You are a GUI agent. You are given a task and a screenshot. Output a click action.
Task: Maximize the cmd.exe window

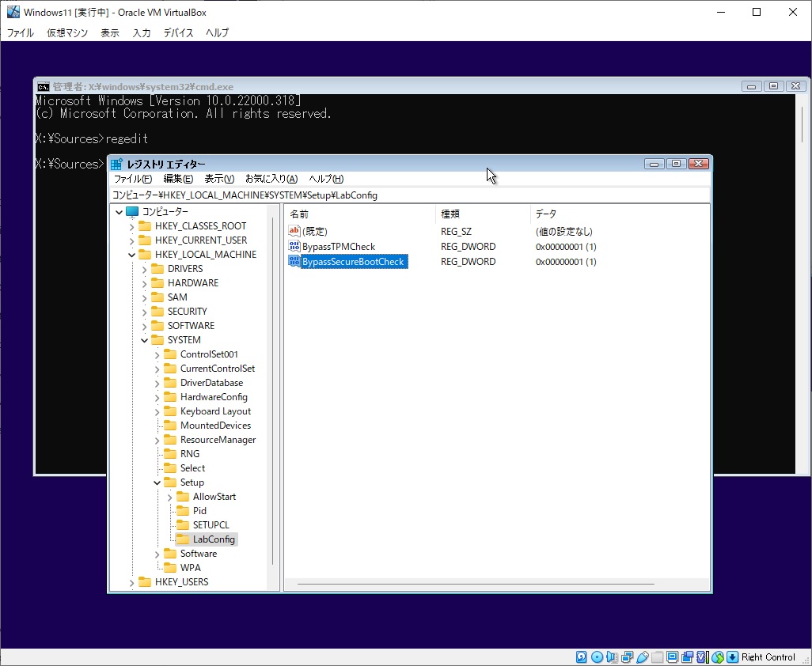774,86
